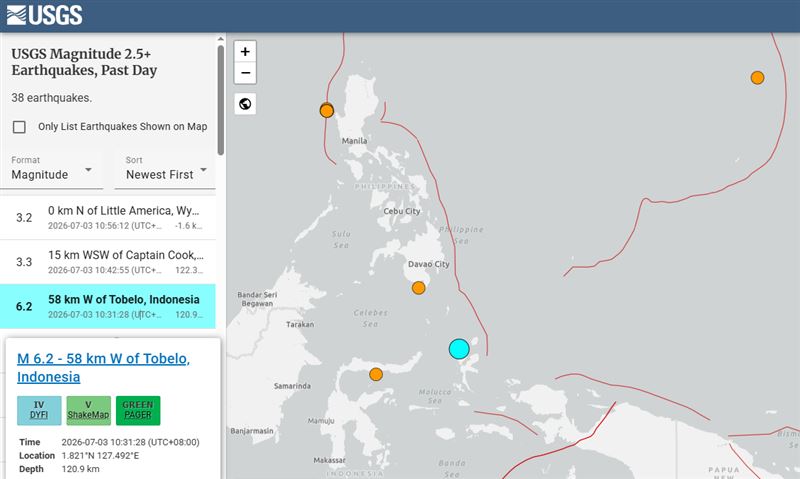The height and width of the screenshot is (479, 800).
Task: Click the cyan selected earthquake marker near Tobelo
Action: [x=459, y=349]
